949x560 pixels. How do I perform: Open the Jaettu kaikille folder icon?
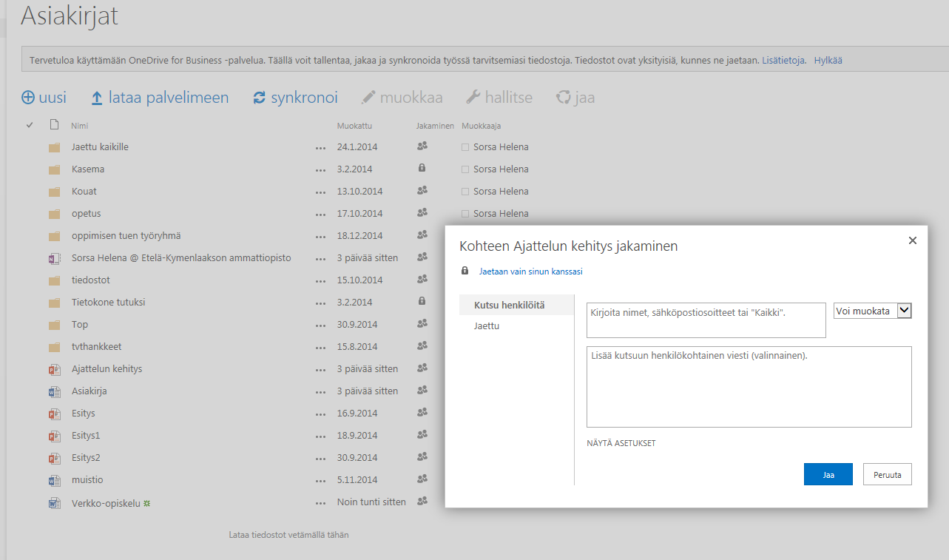pyautogui.click(x=54, y=147)
